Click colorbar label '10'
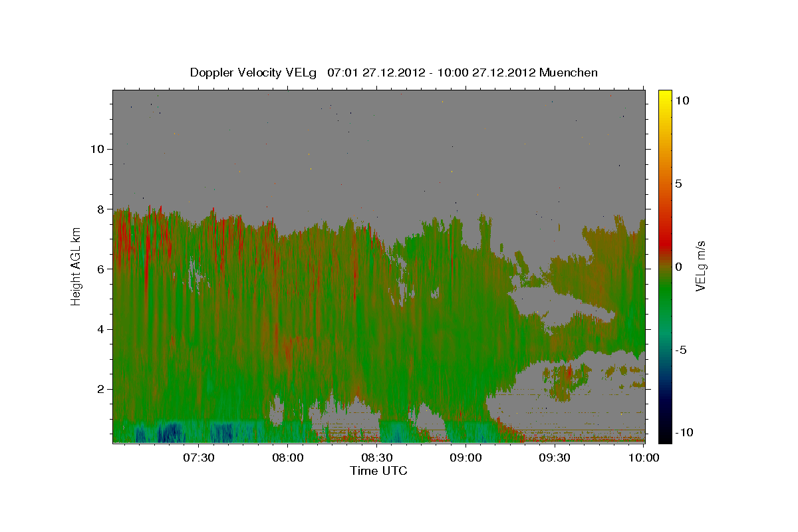 click(682, 100)
